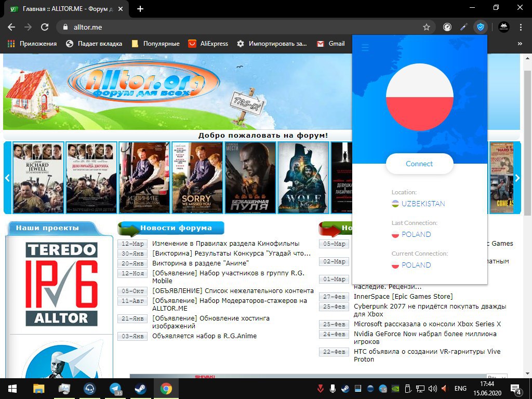Open NVIDIA tray icon
This screenshot has height=399, width=532.
395,389
